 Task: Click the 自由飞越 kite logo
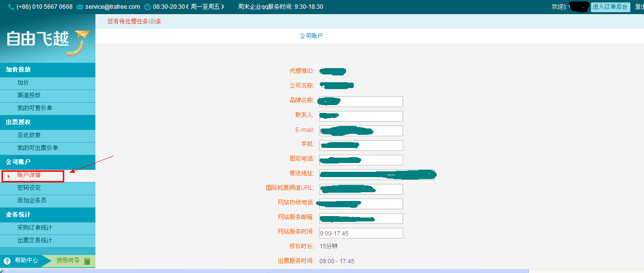(x=48, y=42)
